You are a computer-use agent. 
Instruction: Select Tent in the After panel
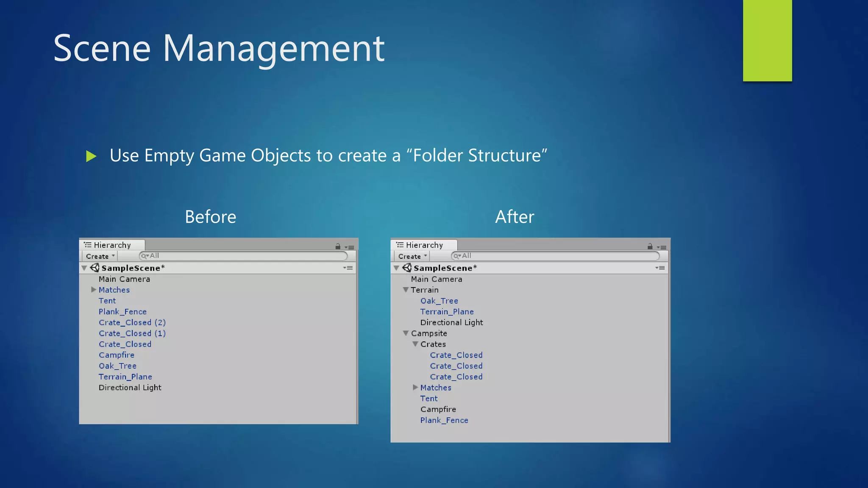(x=429, y=399)
